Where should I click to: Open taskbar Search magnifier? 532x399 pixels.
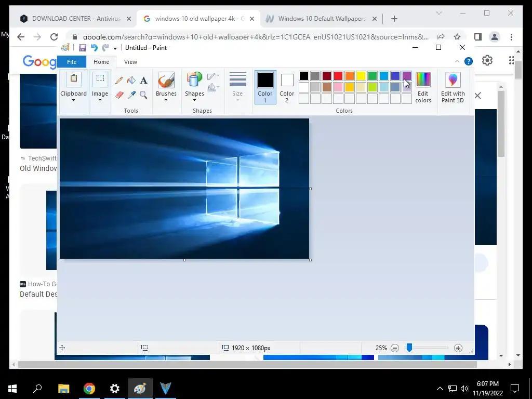coord(37,389)
